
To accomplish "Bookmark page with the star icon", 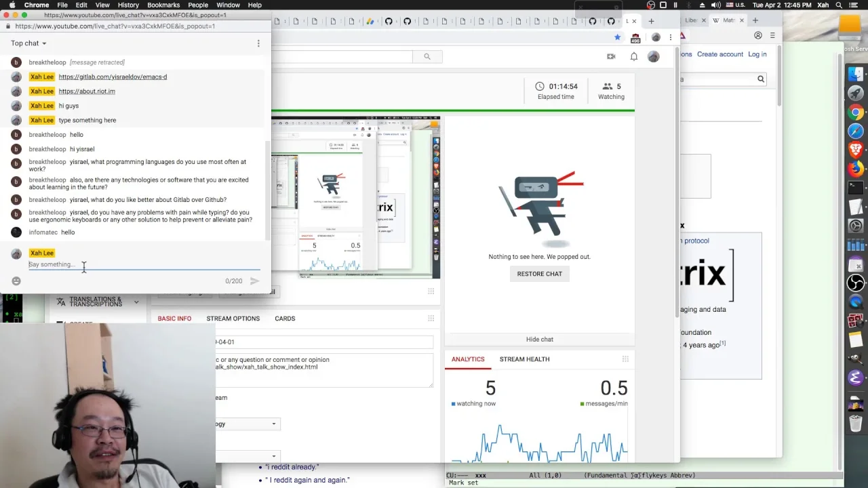I will click(x=617, y=37).
